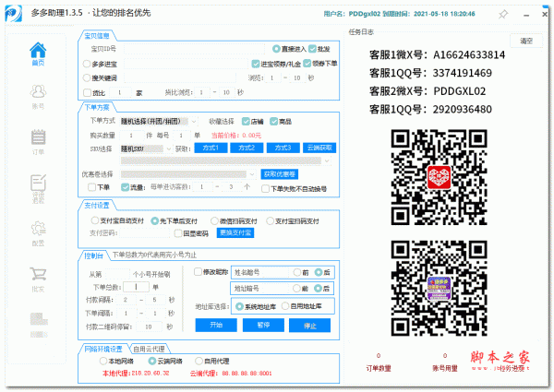The image size is (554, 392).
Task: Open the 优惠卷选择 dropdown
Action: pos(187,174)
